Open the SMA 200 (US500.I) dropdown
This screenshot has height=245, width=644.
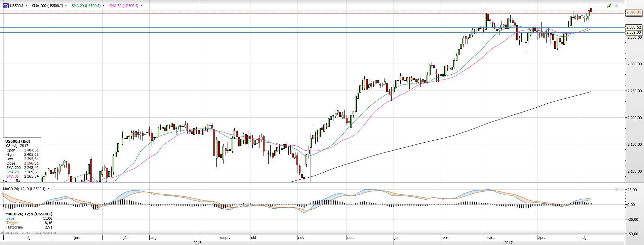(x=66, y=5)
